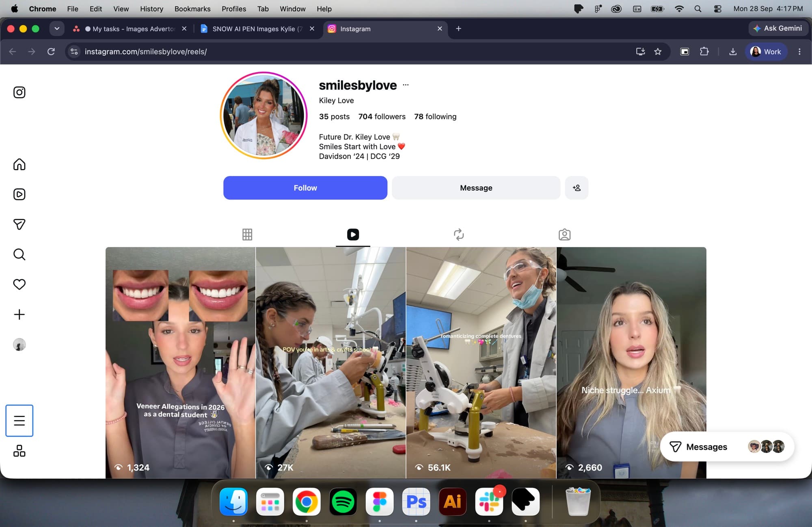Open Search magnifier in Instagram sidebar
This screenshot has width=812, height=527.
(19, 254)
